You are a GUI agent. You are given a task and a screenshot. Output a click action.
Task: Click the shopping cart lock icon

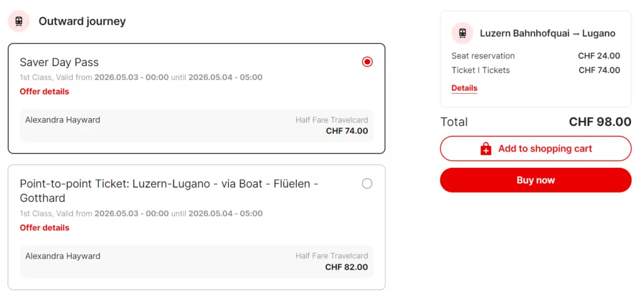coord(486,149)
